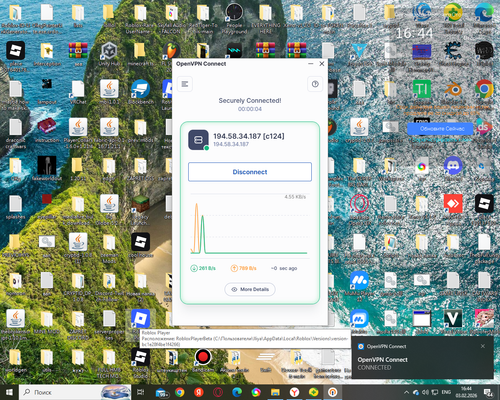Click the Disconnect button
The image size is (500, 400).
pyautogui.click(x=250, y=172)
